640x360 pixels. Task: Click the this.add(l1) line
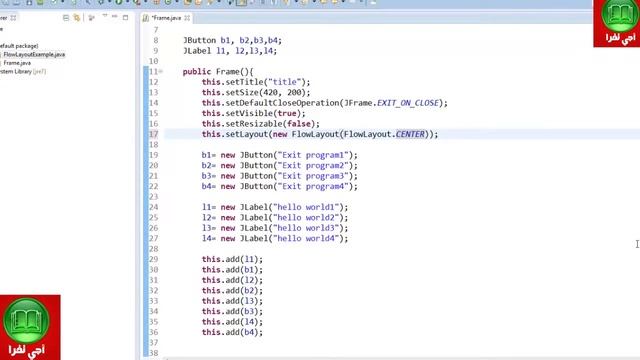click(x=232, y=259)
